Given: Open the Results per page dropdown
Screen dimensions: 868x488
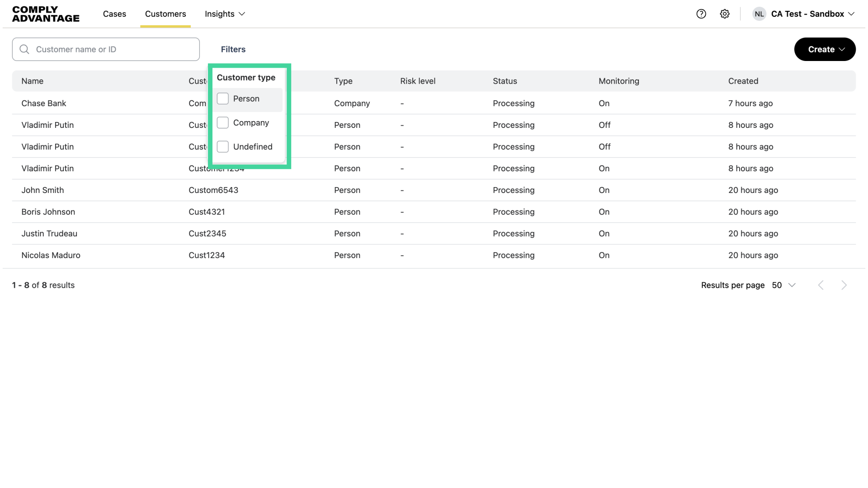Looking at the screenshot, I should pos(784,285).
